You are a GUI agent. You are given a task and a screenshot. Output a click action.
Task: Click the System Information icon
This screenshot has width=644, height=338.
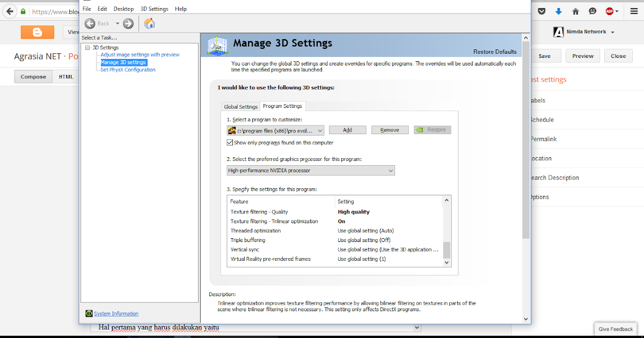(x=89, y=313)
